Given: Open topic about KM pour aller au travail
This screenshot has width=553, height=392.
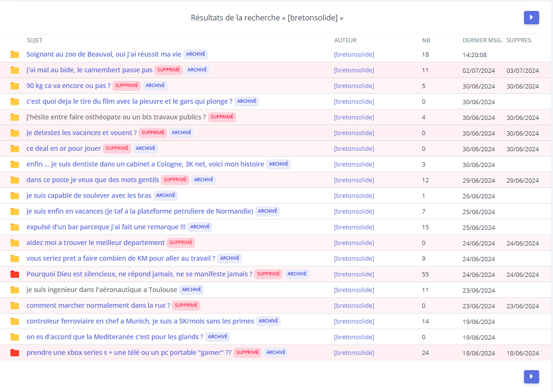Looking at the screenshot, I should click(121, 258).
